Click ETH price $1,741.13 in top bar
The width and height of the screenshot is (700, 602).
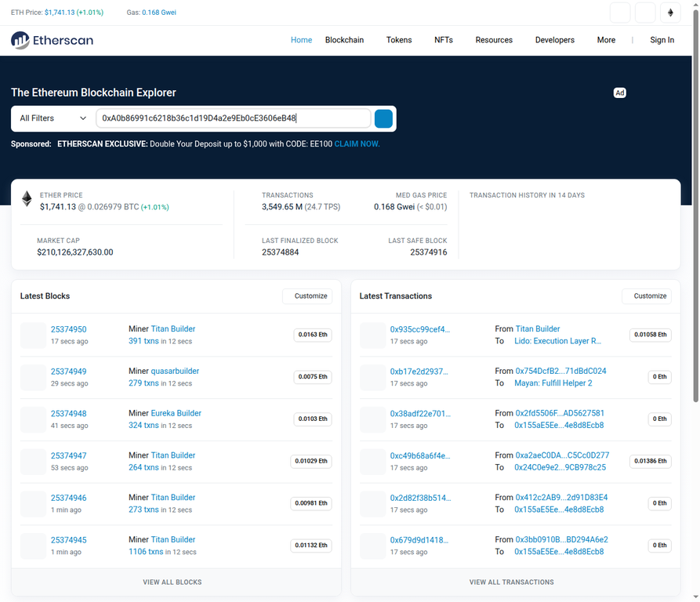click(60, 13)
